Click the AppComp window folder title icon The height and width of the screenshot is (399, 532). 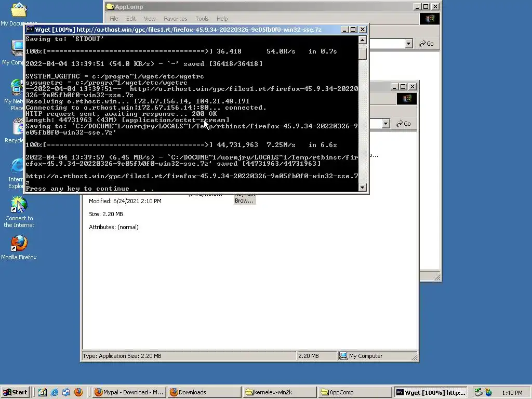click(x=110, y=6)
